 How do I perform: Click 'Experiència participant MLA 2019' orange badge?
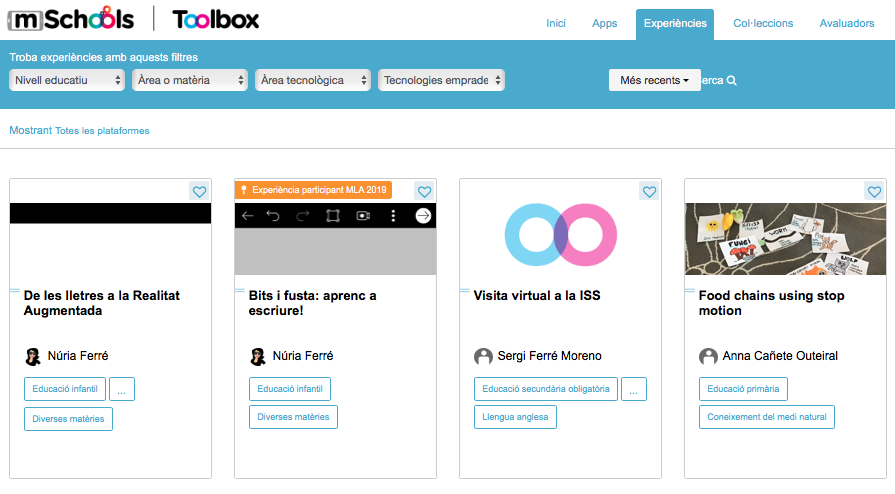click(313, 190)
